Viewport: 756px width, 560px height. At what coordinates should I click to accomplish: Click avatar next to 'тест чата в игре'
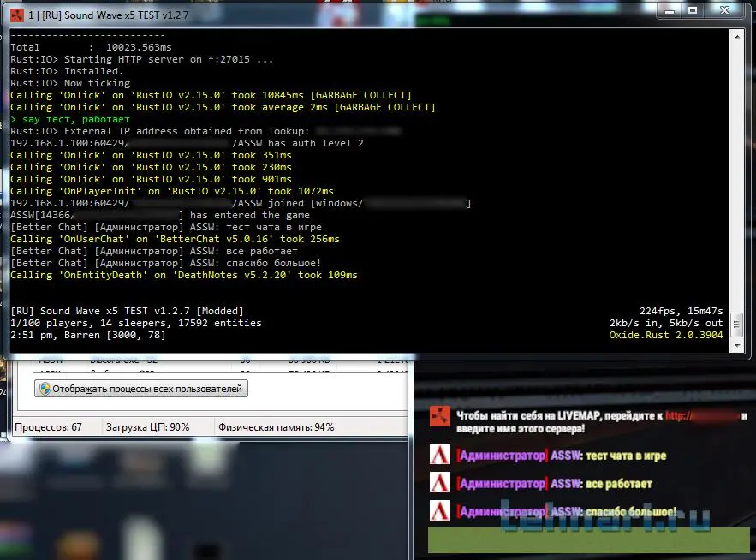tap(440, 455)
